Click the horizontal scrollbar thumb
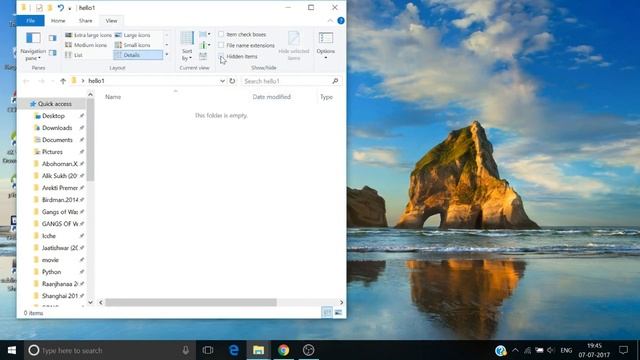The height and width of the screenshot is (360, 640). tap(191, 302)
